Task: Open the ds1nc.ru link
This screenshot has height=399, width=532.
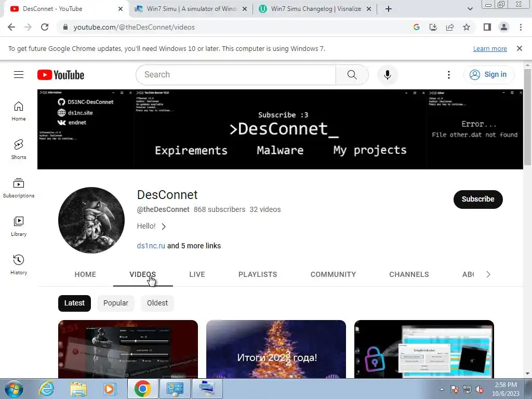Action: [151, 246]
